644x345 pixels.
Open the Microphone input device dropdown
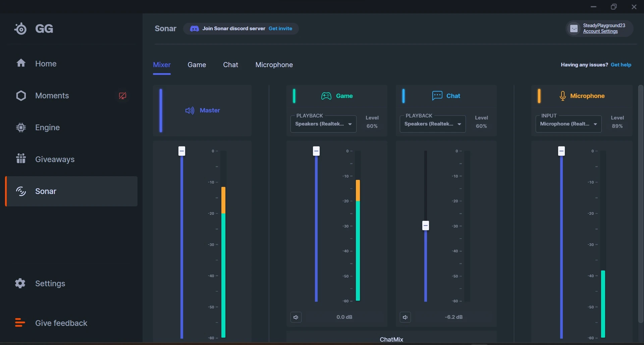(x=569, y=124)
